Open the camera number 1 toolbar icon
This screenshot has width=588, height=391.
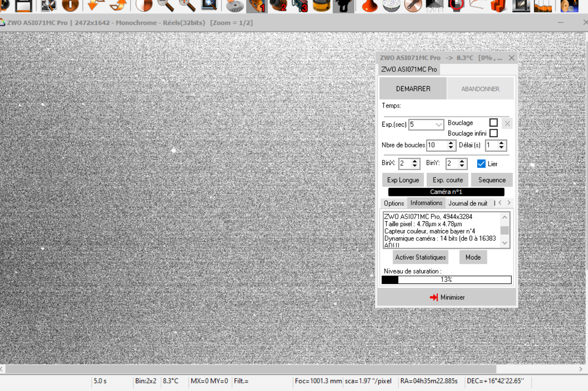pos(257,5)
